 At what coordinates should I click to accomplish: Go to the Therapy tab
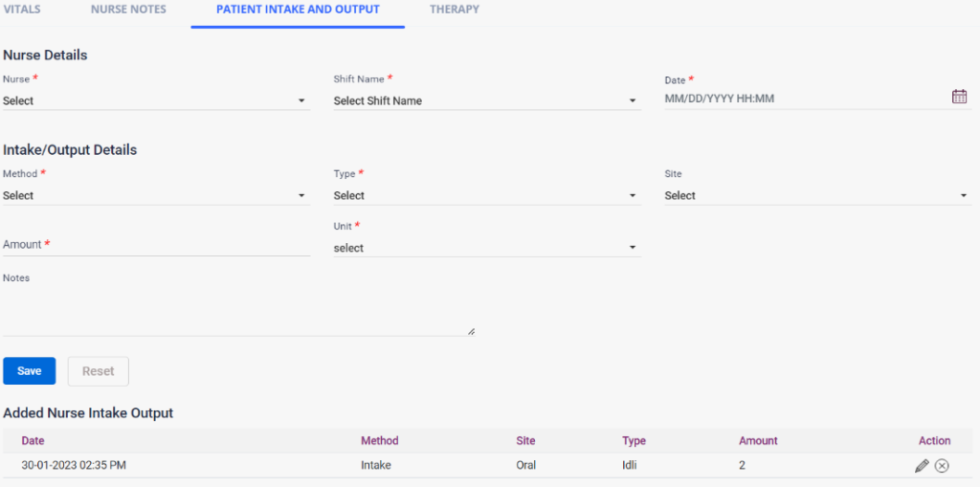455,10
